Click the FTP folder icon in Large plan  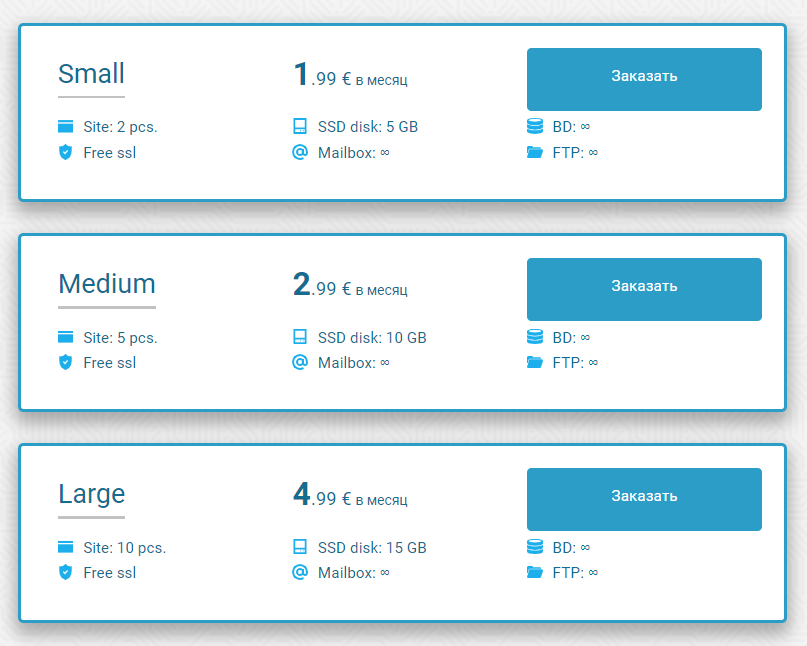pyautogui.click(x=535, y=573)
